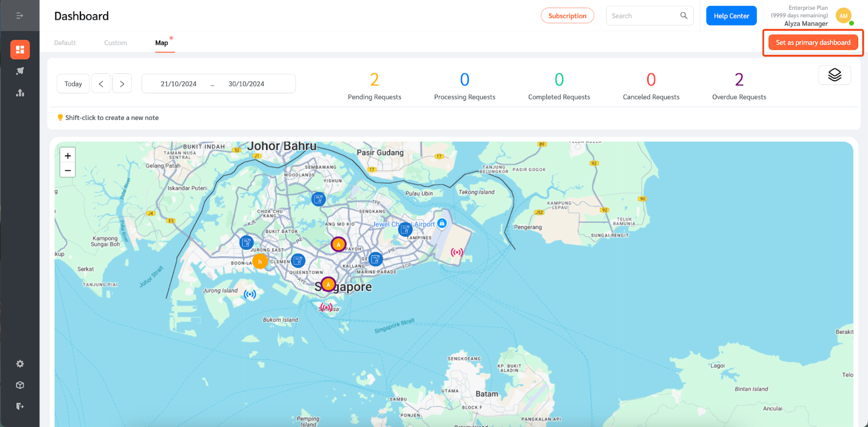This screenshot has width=868, height=427.
Task: Click the Batam map label
Action: point(487,394)
